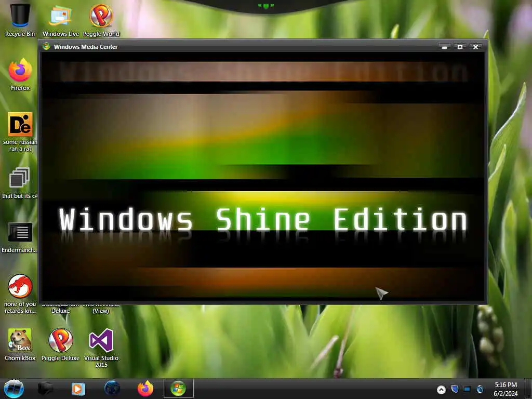This screenshot has width=532, height=399.
Task: Open the Endermanch desktop file icon
Action: click(x=19, y=237)
